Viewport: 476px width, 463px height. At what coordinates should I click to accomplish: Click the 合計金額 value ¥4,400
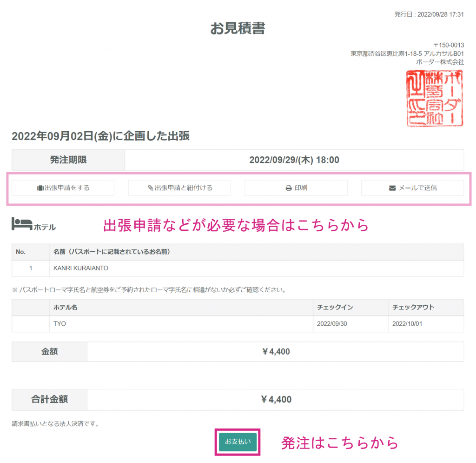276,400
